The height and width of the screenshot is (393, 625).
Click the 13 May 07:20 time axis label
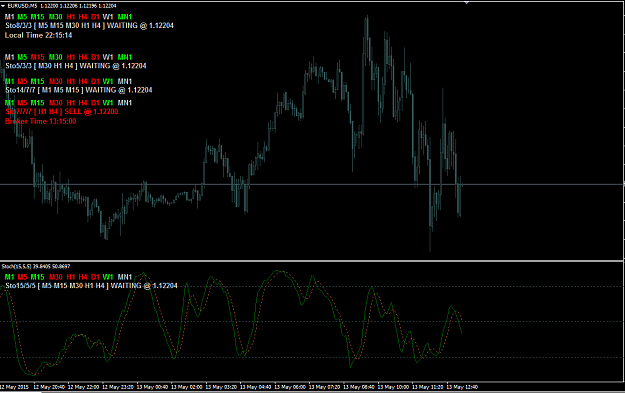click(324, 387)
